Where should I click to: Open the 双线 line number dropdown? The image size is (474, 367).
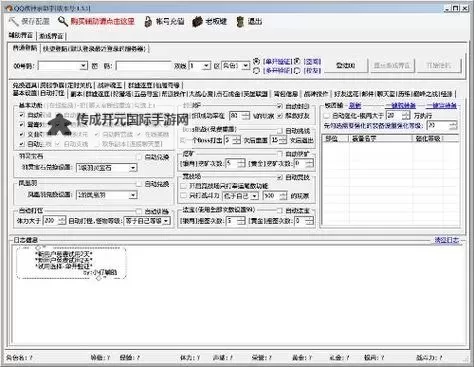tap(207, 66)
